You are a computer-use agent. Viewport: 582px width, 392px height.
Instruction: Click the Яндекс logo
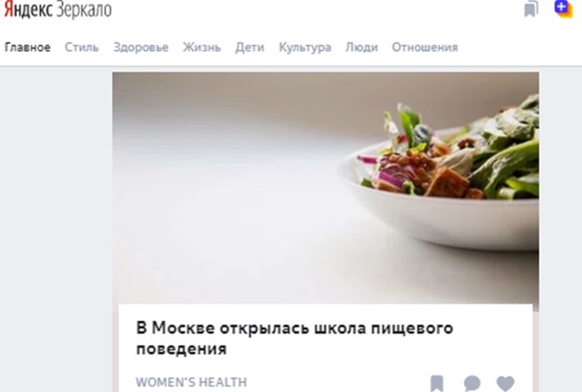[28, 10]
